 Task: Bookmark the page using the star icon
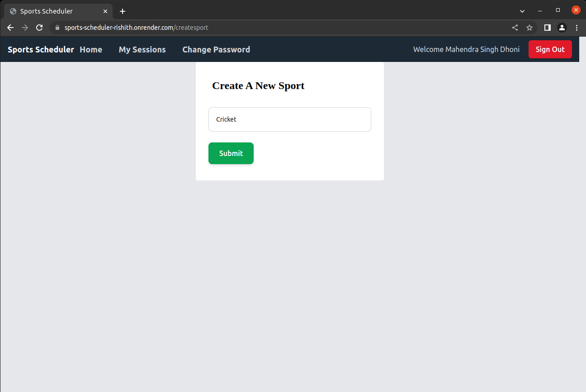pos(529,28)
